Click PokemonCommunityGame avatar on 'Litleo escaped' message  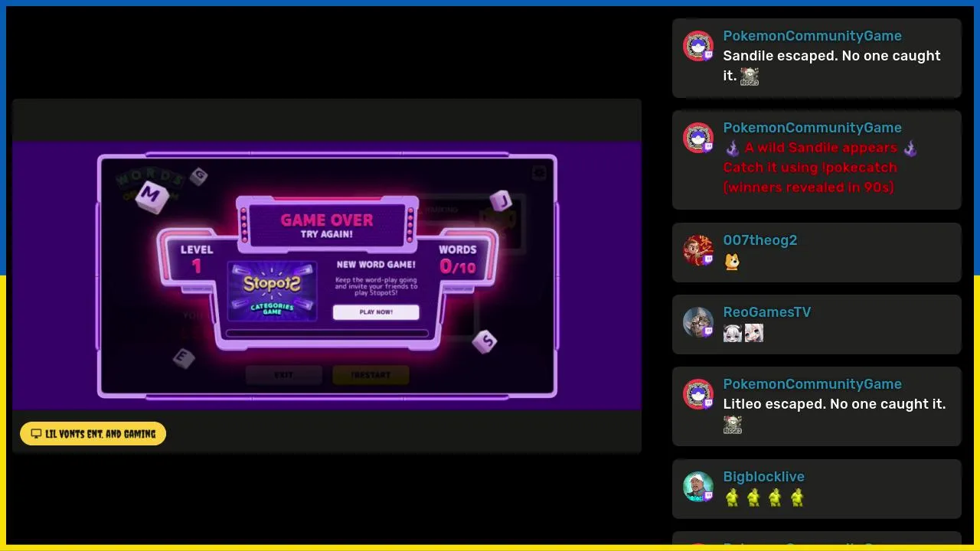(698, 395)
